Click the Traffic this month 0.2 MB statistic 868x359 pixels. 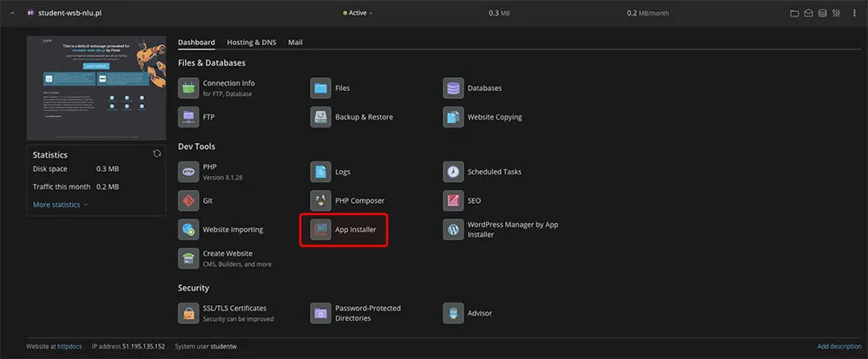coord(76,187)
